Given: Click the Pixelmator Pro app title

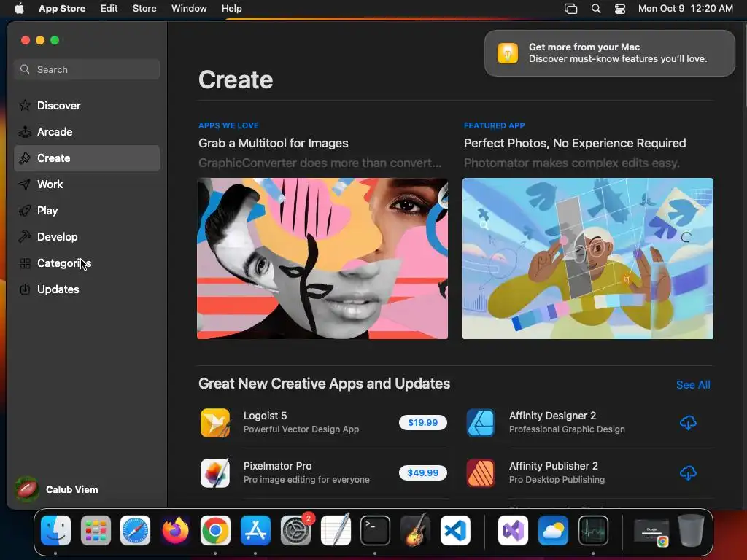Looking at the screenshot, I should (x=277, y=466).
